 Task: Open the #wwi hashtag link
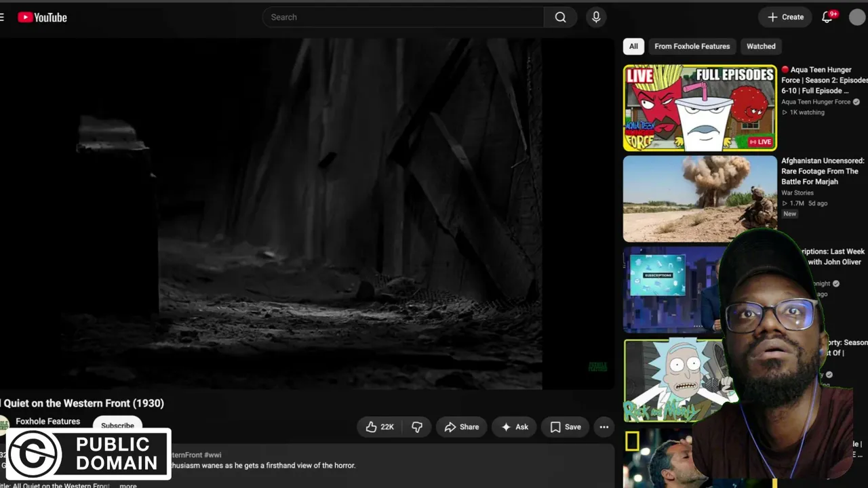tap(213, 455)
